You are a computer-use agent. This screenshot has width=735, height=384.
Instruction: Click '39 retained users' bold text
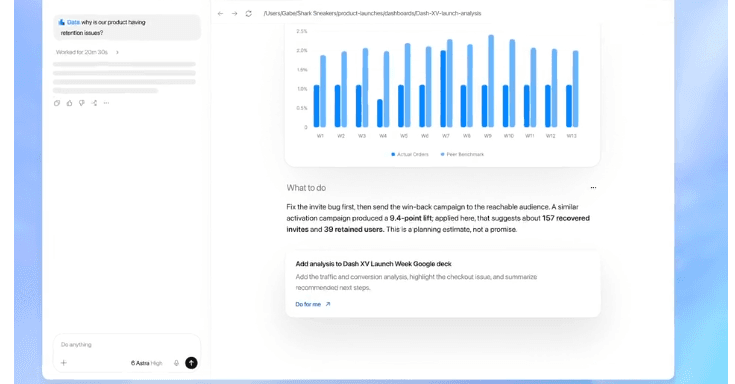coord(353,229)
